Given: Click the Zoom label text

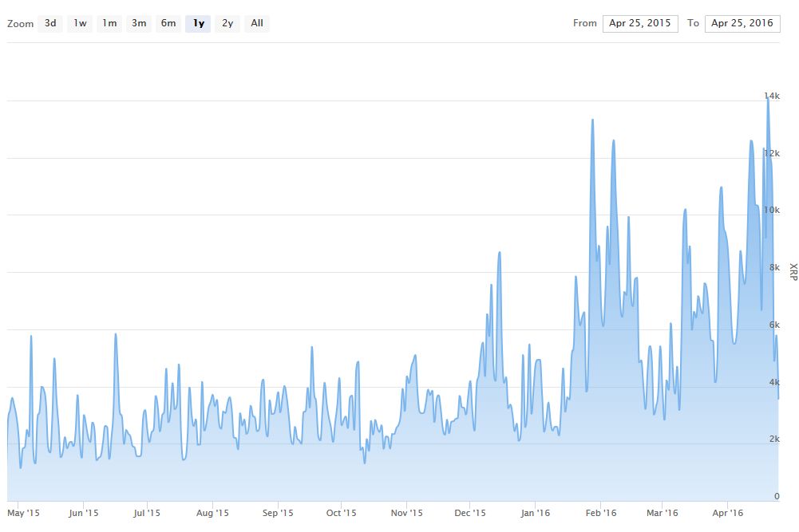Looking at the screenshot, I should tap(21, 24).
